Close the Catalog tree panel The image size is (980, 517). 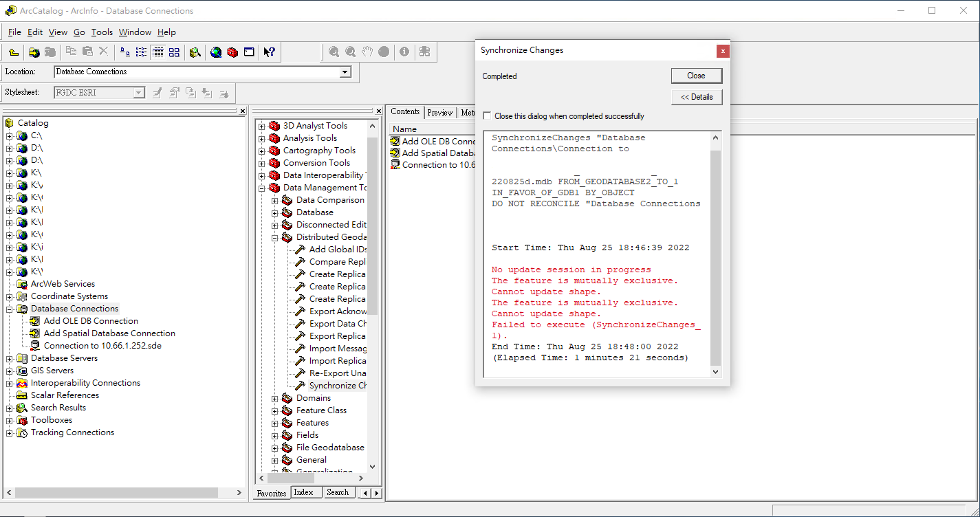pos(242,111)
